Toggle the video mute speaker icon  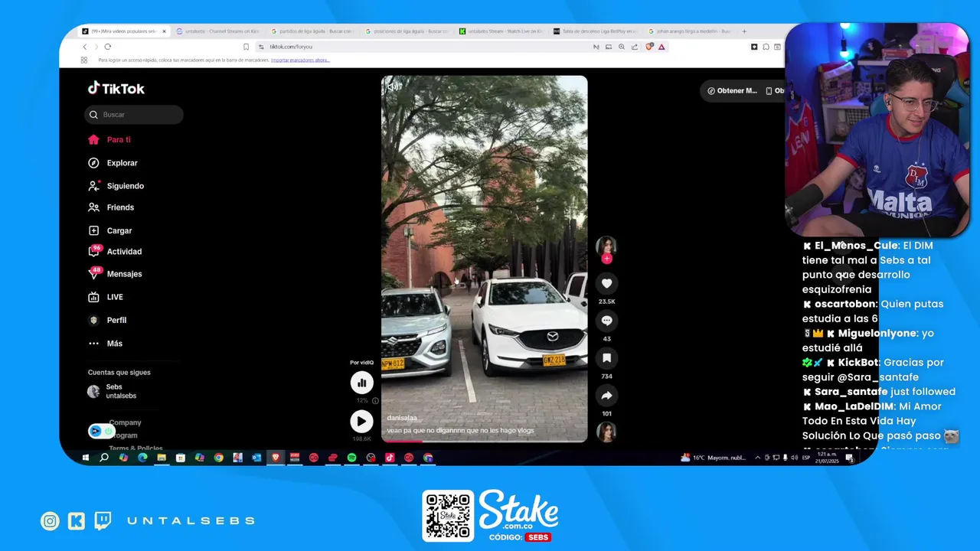392,86
